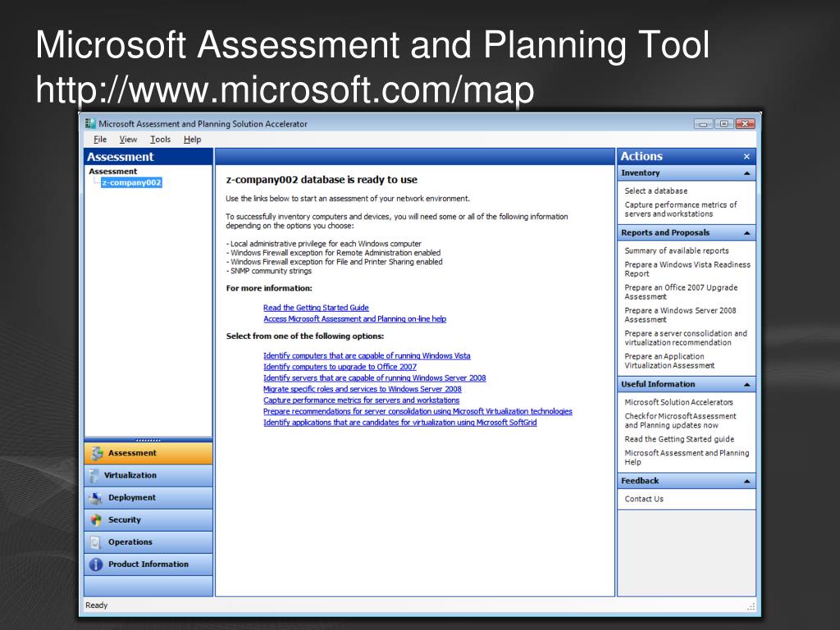The height and width of the screenshot is (630, 840).
Task: Click Prepare recommendations for server consolidation link
Action: [418, 412]
